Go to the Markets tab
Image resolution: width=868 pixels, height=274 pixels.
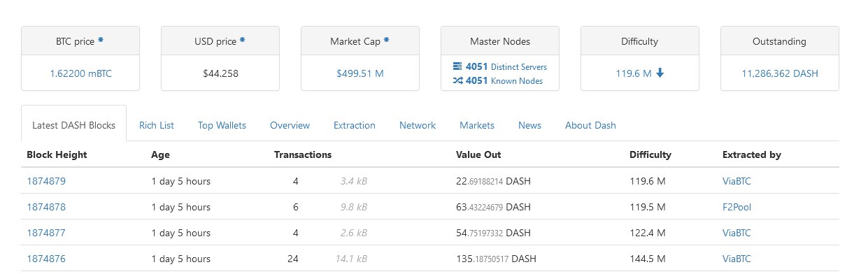point(477,125)
